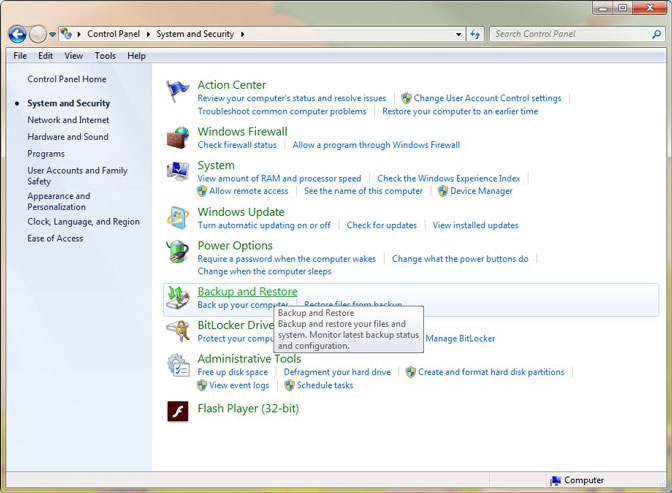Click See the name of this computer
Screen dimensions: 672x493
tap(363, 191)
